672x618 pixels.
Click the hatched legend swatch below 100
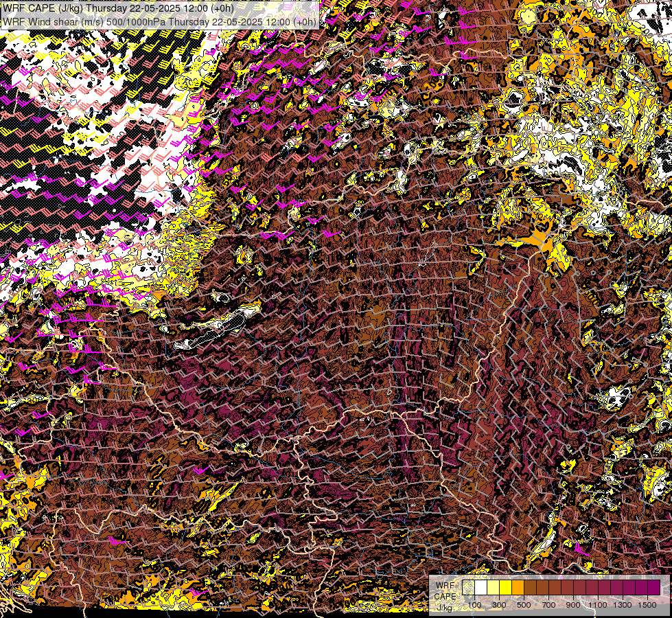click(x=468, y=587)
